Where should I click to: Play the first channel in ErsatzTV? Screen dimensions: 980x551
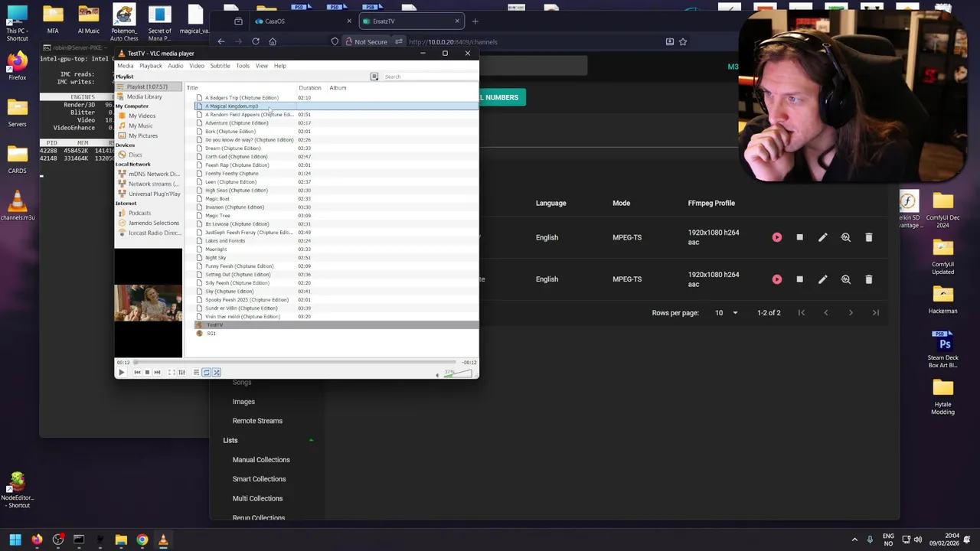[777, 237]
